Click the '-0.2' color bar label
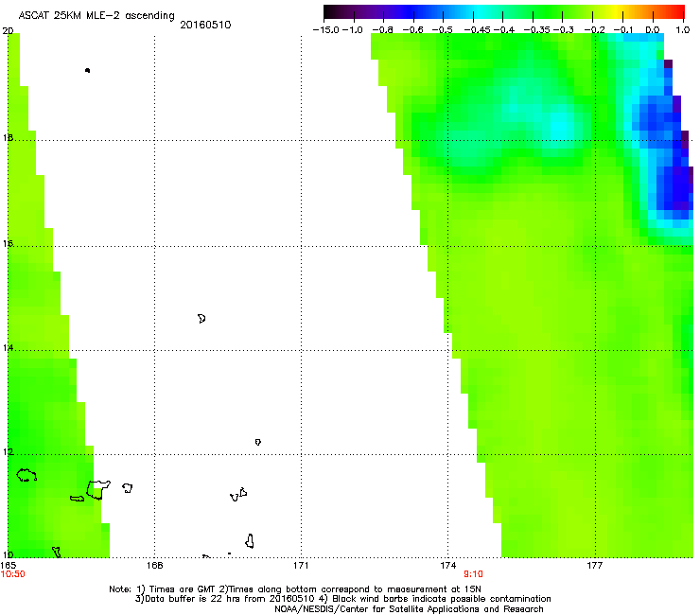700x615 pixels. pyautogui.click(x=595, y=30)
